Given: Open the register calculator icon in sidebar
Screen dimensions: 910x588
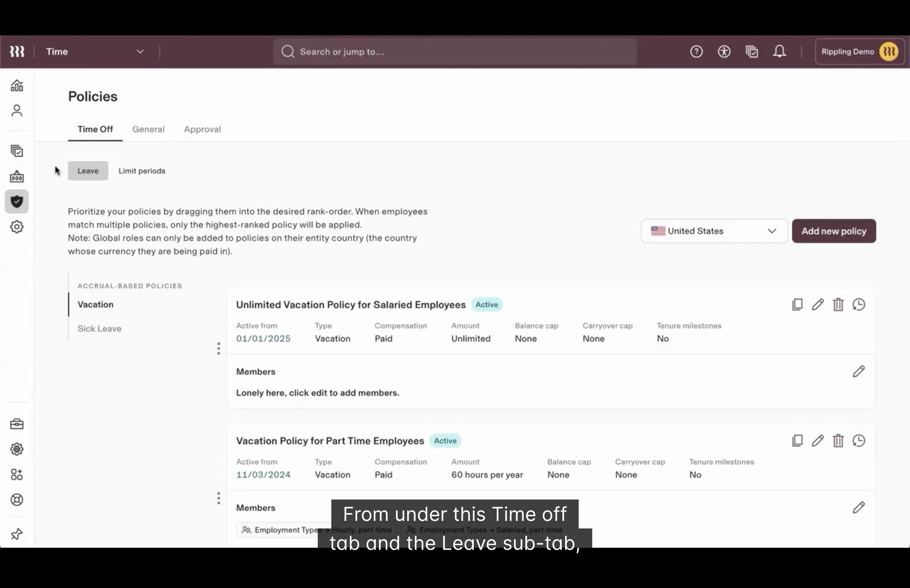Looking at the screenshot, I should click(17, 176).
